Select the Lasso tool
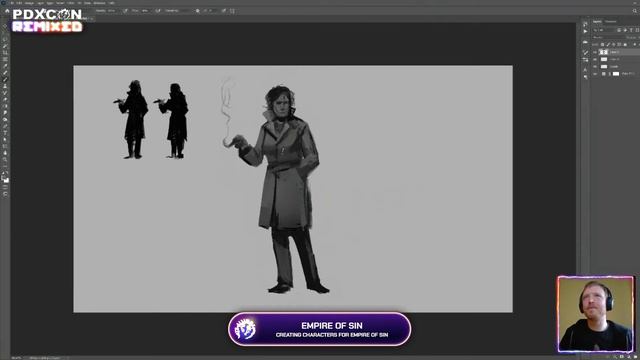640x360 pixels. [5, 39]
